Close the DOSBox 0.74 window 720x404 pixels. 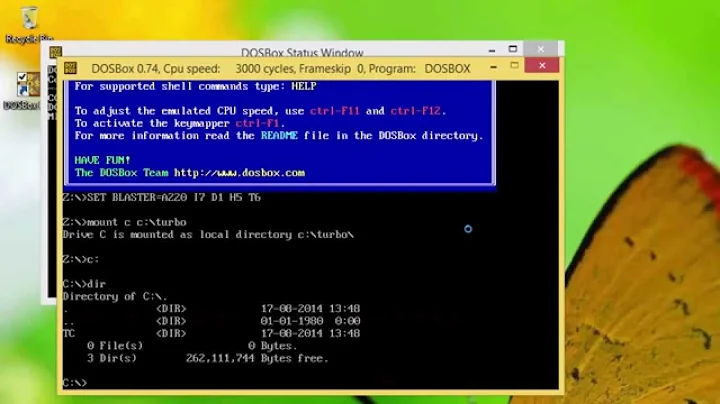click(x=542, y=66)
